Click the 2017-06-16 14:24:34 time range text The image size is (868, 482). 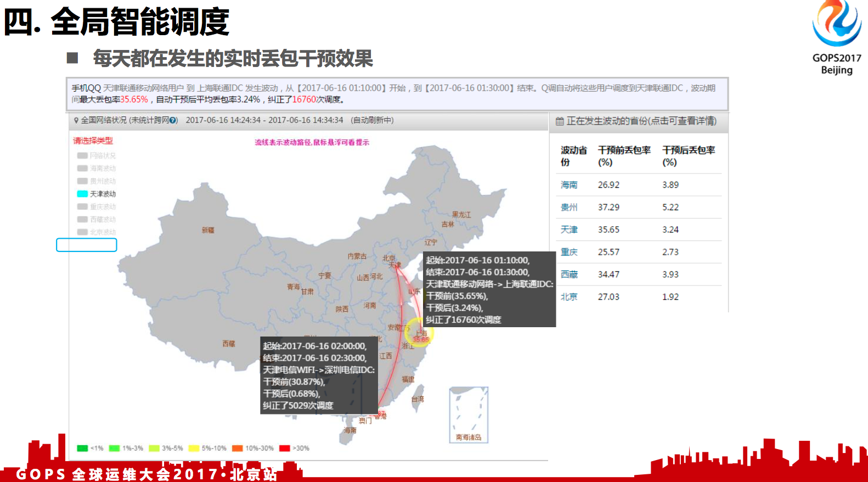pyautogui.click(x=264, y=120)
